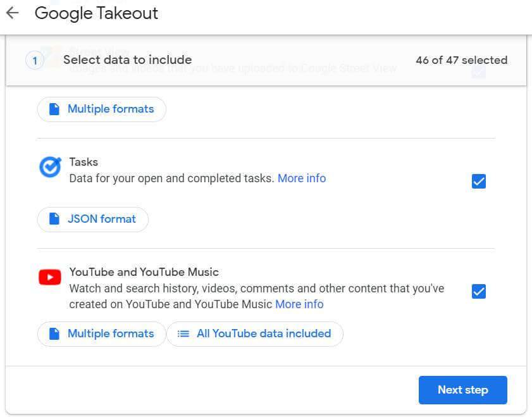Open More info link for YouTube Music
Viewport: 532px width, 417px height.
(299, 304)
